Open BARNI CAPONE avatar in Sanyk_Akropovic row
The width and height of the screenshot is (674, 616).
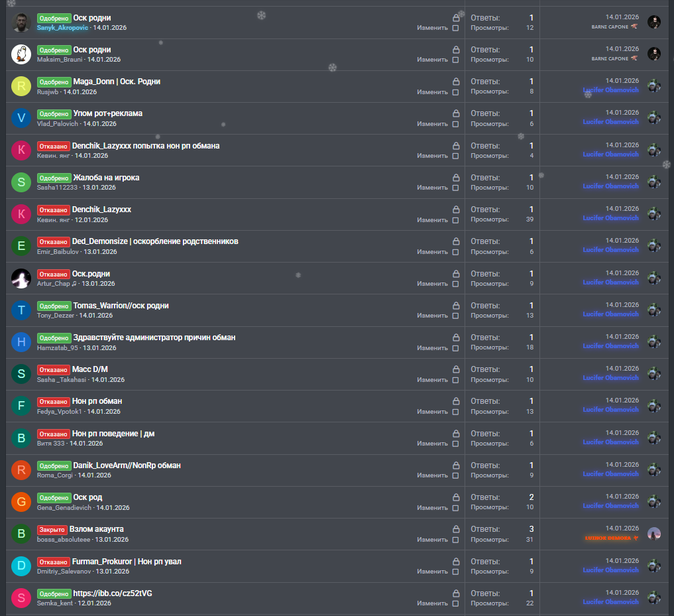click(654, 21)
